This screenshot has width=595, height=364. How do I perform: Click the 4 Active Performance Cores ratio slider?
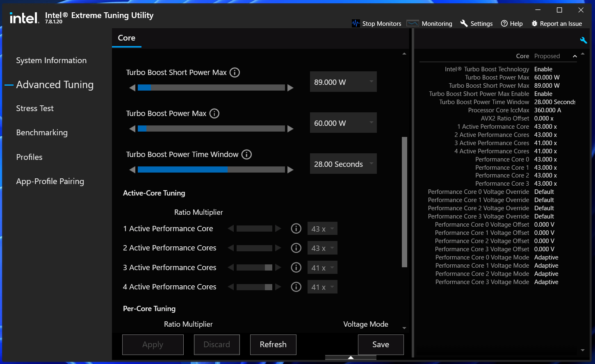tap(254, 287)
